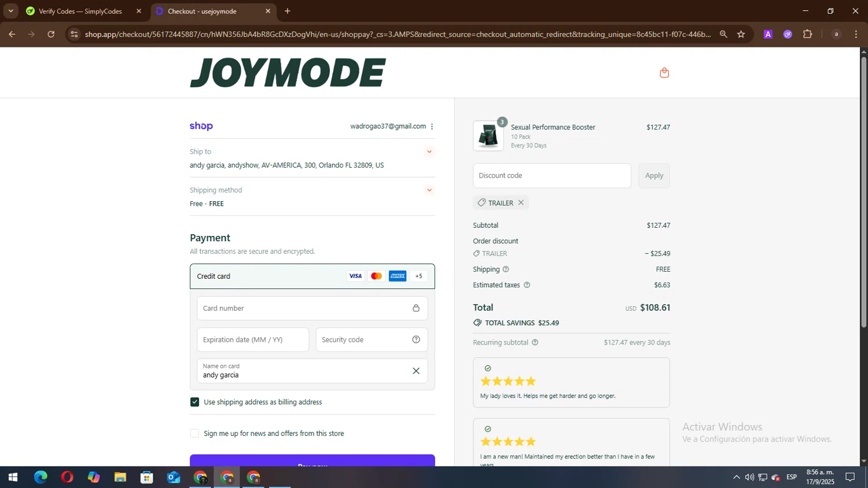The image size is (868, 488).
Task: Click the total amount $108.61
Action: 655,308
